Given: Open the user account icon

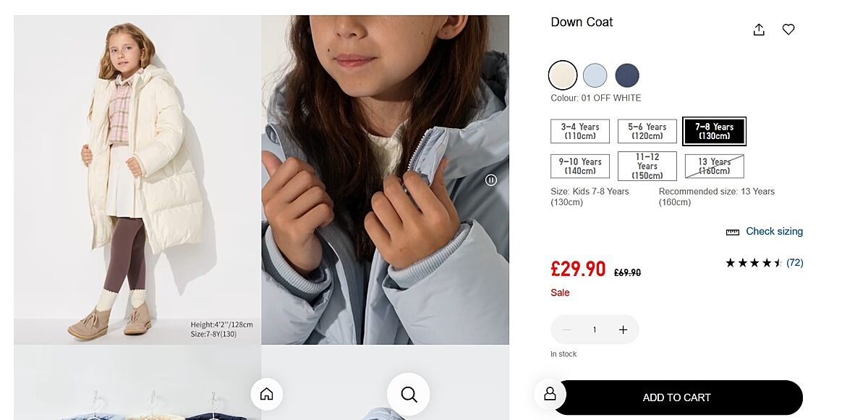Looking at the screenshot, I should pos(550,393).
